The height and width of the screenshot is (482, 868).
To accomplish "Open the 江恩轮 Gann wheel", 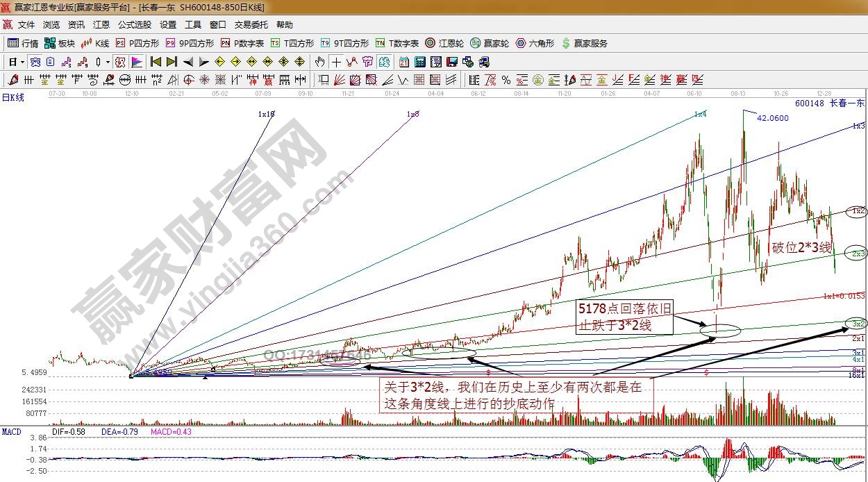I will 444,43.
